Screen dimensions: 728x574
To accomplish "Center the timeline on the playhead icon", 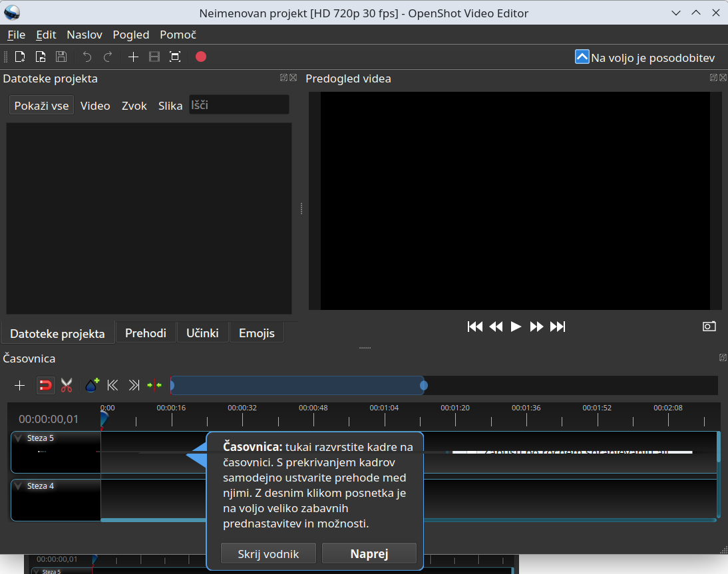I will (x=154, y=385).
